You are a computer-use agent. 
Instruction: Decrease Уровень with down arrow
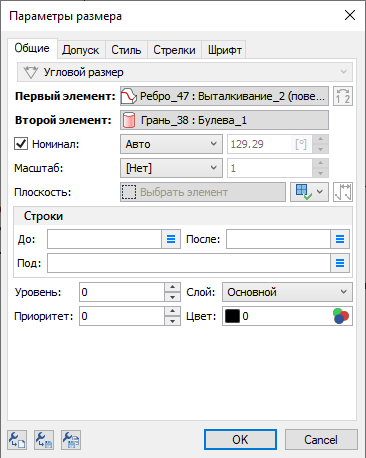click(x=172, y=297)
